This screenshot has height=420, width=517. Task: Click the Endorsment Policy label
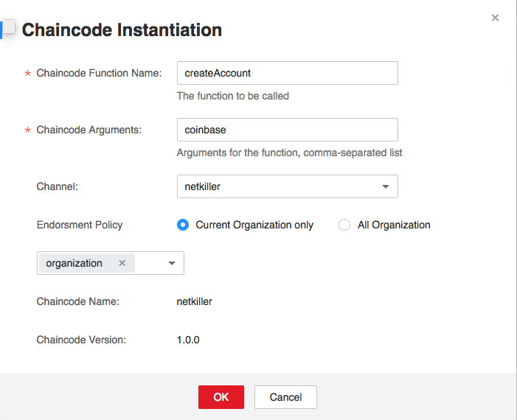pyautogui.click(x=80, y=225)
